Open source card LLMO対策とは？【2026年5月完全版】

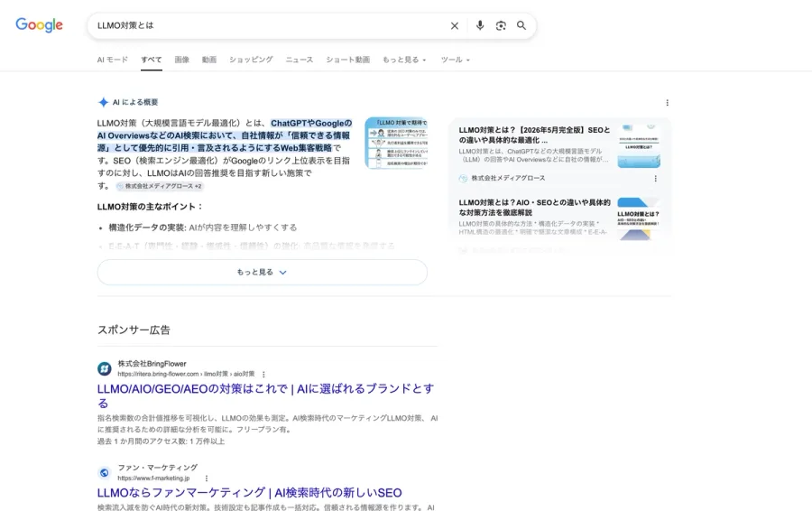click(534, 135)
